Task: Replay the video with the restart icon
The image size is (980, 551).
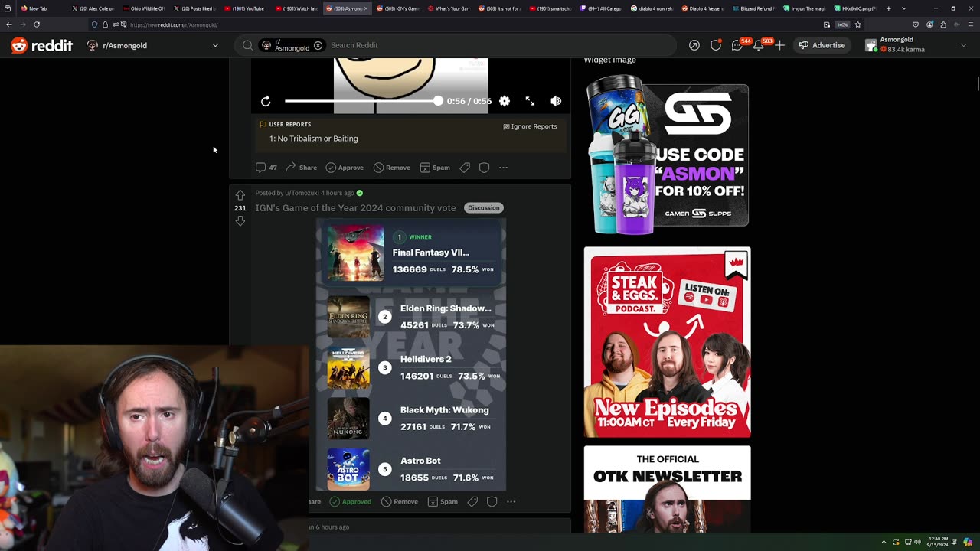Action: tap(266, 101)
